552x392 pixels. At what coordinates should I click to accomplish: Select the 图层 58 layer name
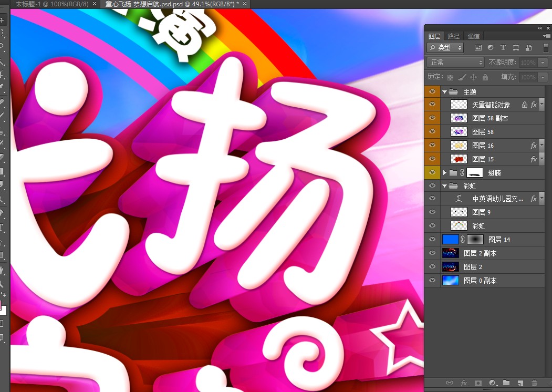(x=483, y=132)
